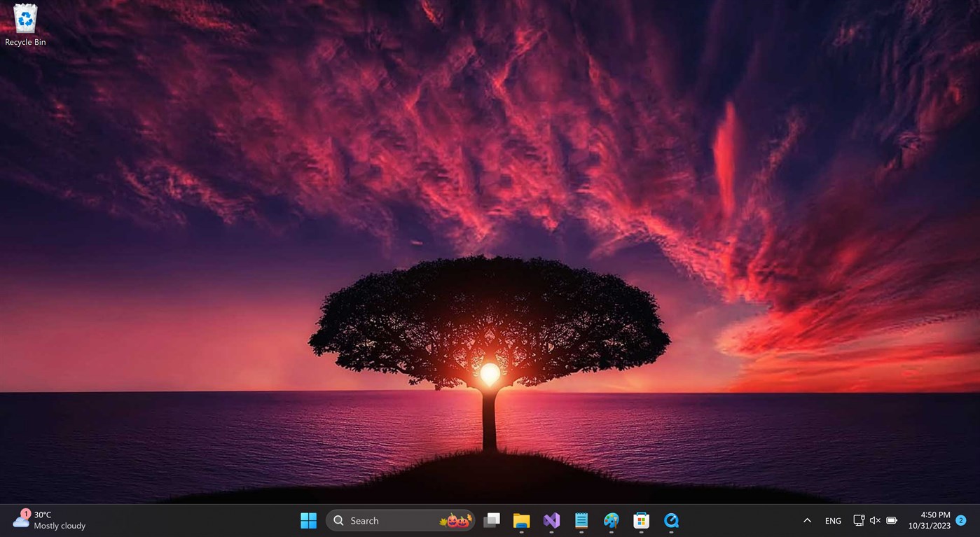Open notifications showing 2 alerts
Screen dimensions: 980x537
pyautogui.click(x=960, y=520)
